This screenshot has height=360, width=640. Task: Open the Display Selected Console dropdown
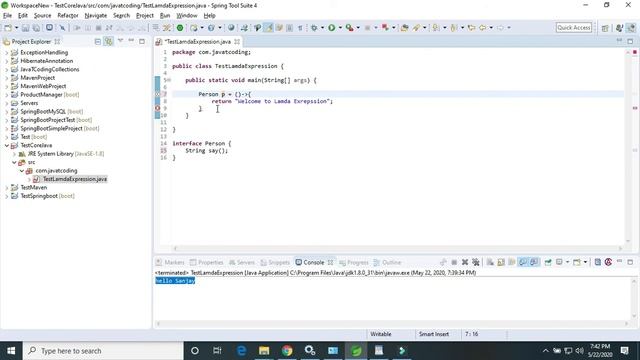point(567,262)
